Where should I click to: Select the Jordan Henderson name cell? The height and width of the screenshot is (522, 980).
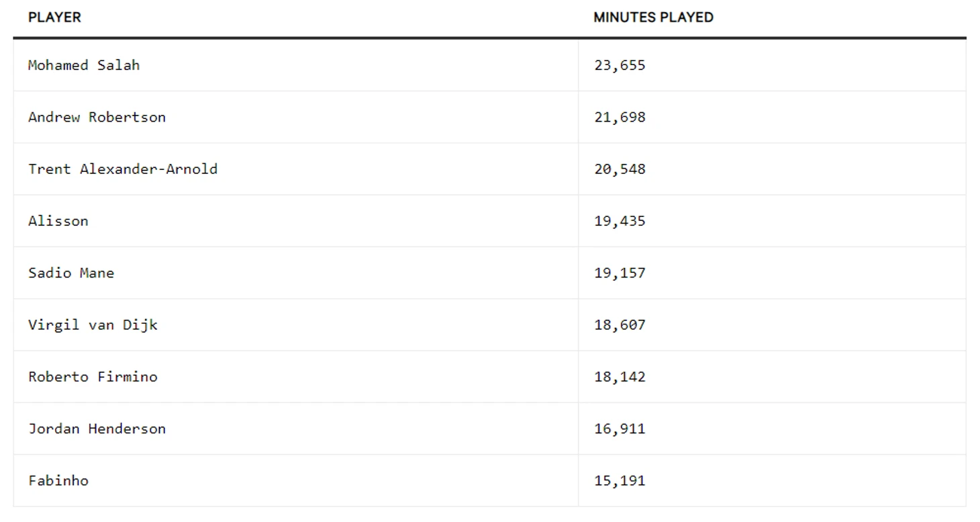(97, 429)
